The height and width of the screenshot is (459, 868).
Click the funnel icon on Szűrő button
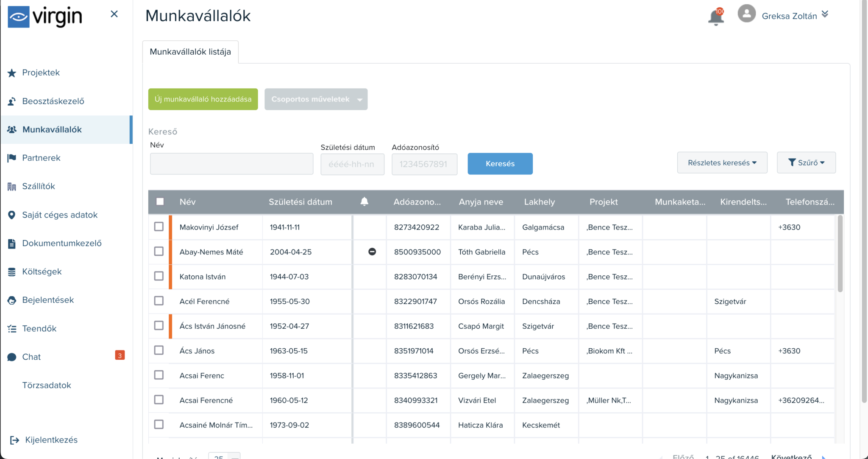(x=792, y=162)
